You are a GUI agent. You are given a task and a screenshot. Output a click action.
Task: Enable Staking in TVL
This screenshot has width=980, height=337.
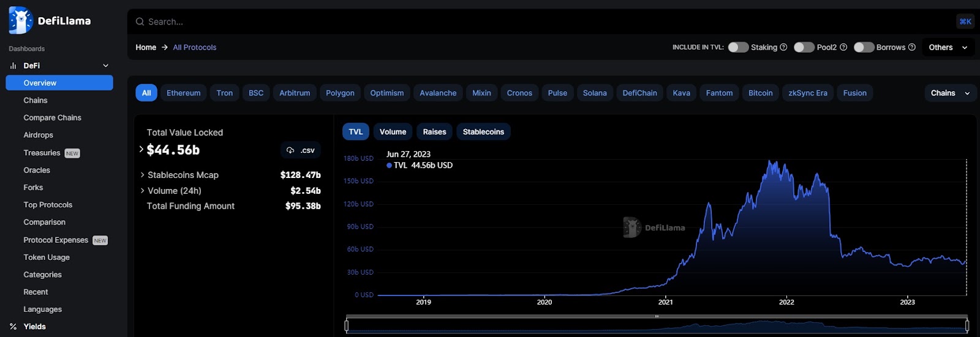coord(738,47)
